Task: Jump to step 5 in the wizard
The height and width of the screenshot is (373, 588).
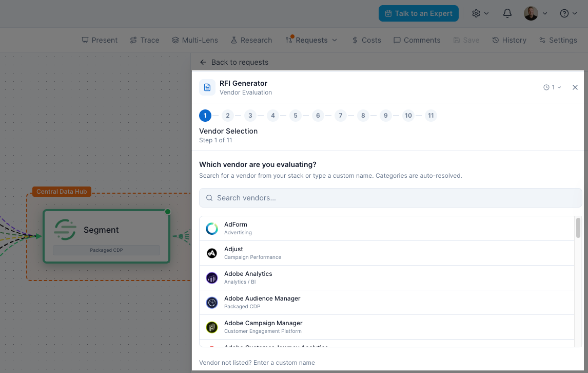Action: (x=296, y=116)
